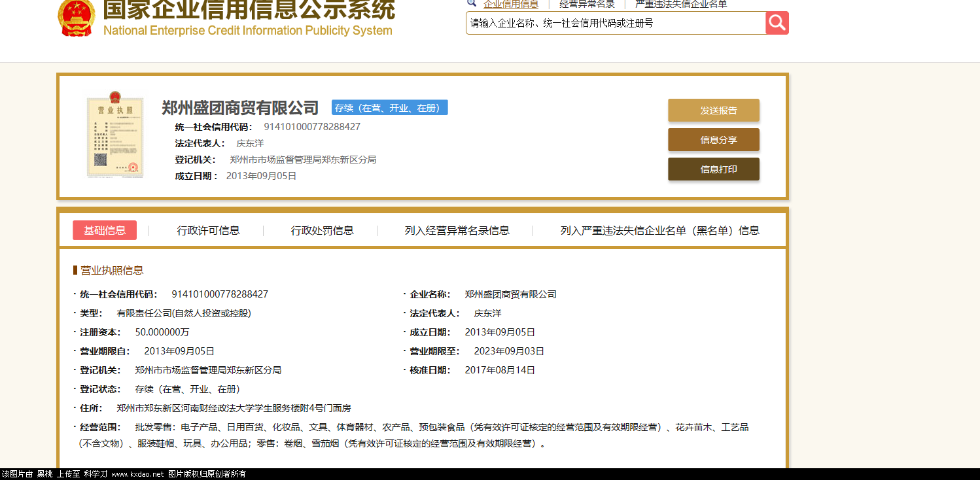Click the 营业执照信息 section heading
The image size is (980, 480).
[112, 270]
